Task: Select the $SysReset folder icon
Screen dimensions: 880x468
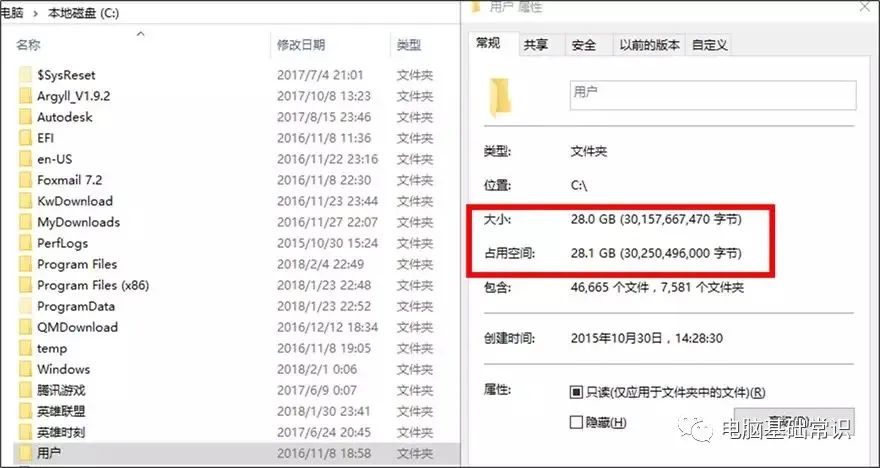Action: click(x=25, y=75)
